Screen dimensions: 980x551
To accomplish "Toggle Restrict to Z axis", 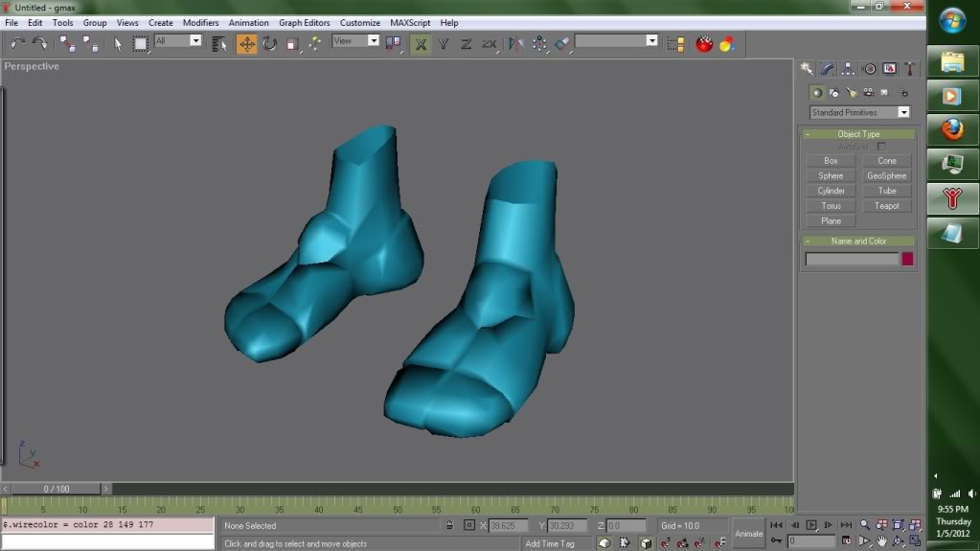I will [x=467, y=44].
